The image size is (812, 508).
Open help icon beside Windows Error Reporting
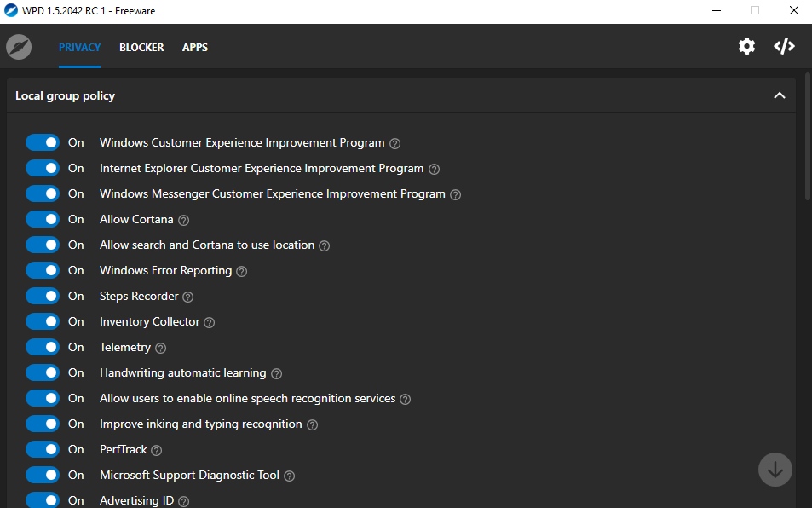click(x=241, y=271)
